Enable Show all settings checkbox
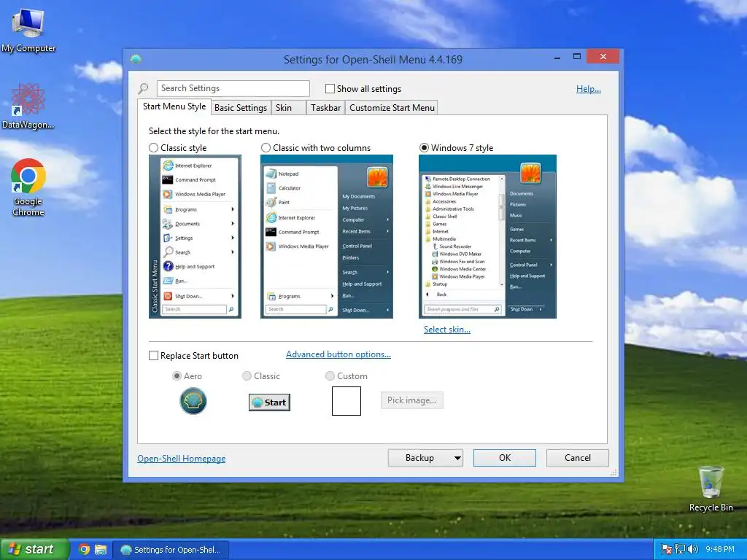747x560 pixels. [x=330, y=88]
